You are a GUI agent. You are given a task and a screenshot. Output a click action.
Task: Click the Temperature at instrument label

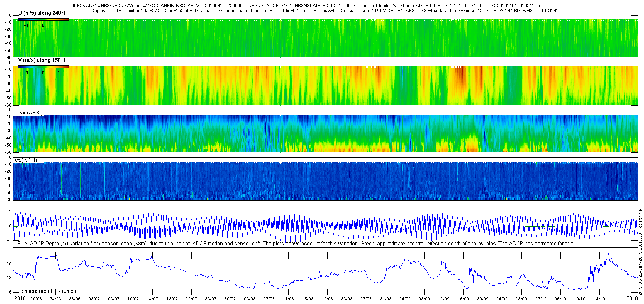pos(48,291)
